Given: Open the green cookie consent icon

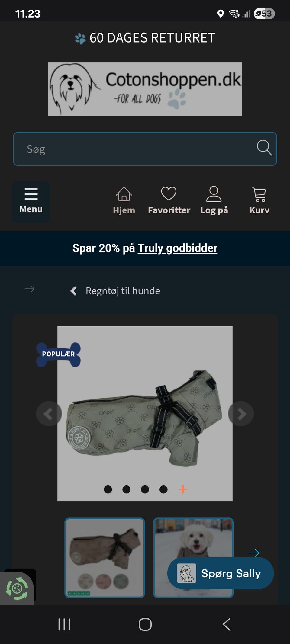Looking at the screenshot, I should (17, 588).
